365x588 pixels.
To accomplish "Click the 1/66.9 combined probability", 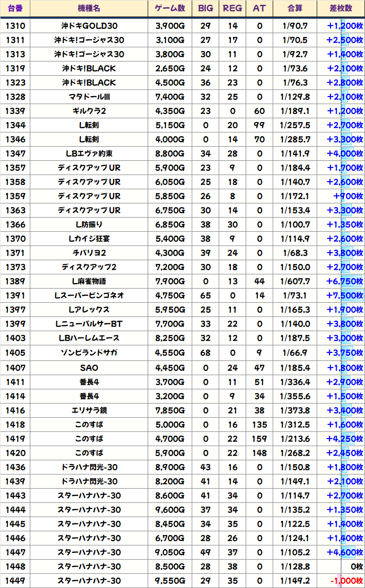I will (x=295, y=352).
